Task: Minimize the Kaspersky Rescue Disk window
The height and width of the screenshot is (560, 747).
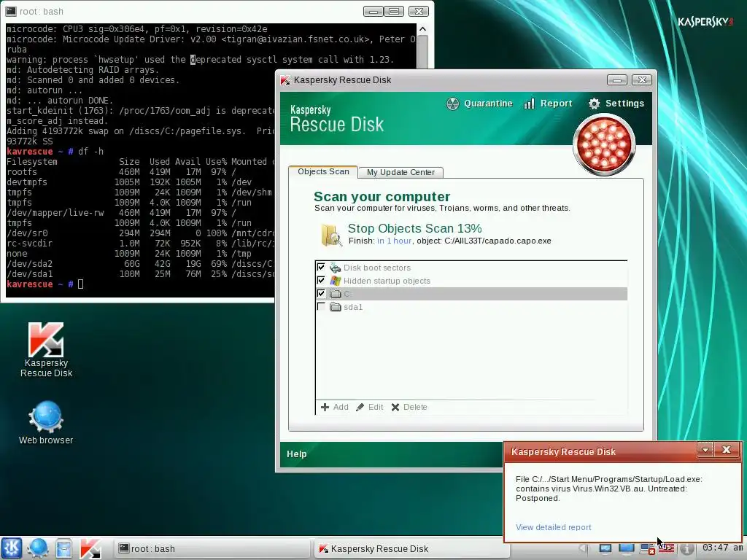Action: point(616,80)
